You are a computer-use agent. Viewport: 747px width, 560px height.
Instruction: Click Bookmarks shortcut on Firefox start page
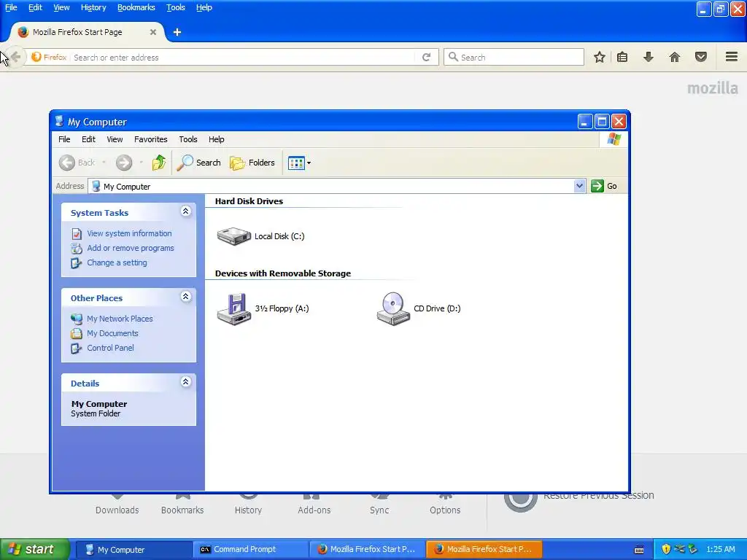click(x=182, y=510)
